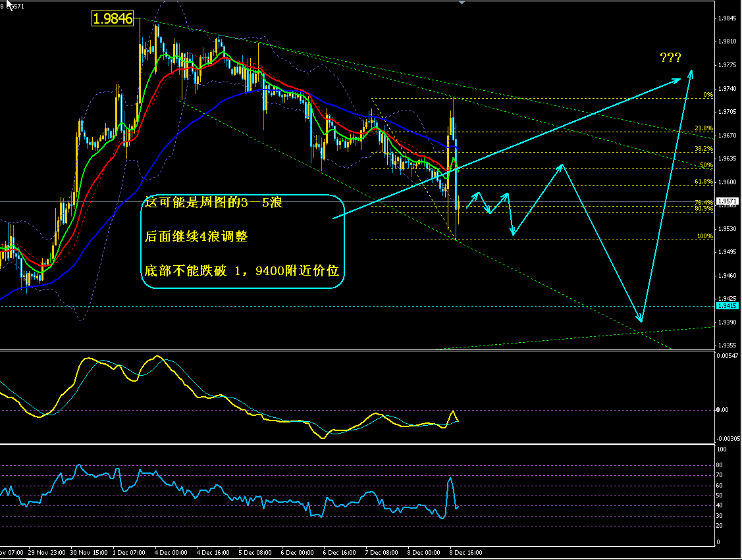Image resolution: width=742 pixels, height=560 pixels.
Task: Click the Fibonacci 38.2% level label
Action: pyautogui.click(x=704, y=149)
